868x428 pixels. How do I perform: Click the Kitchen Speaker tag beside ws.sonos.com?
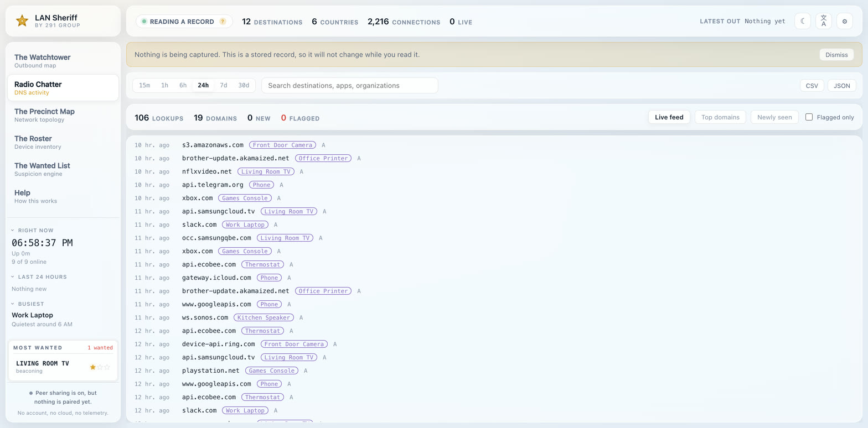coord(263,317)
